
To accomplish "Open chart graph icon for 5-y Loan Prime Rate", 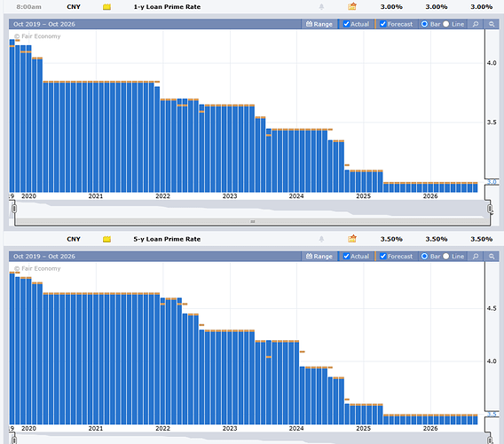I will point(352,239).
